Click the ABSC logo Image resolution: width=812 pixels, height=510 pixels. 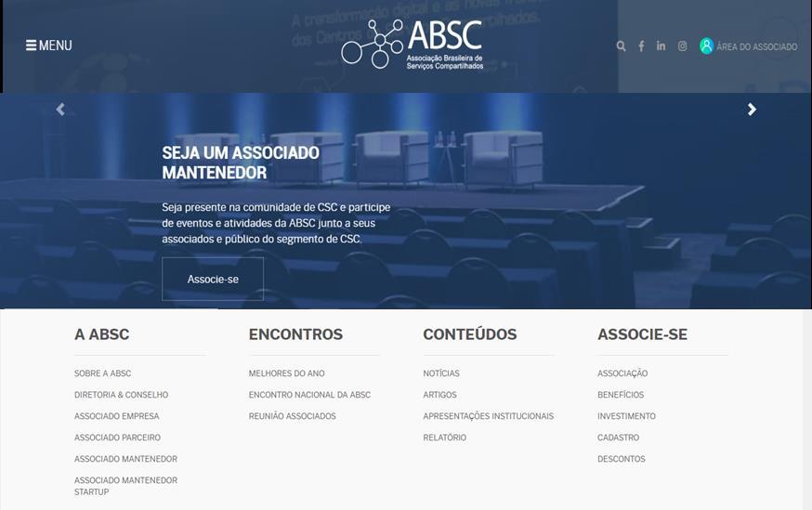[x=413, y=45]
